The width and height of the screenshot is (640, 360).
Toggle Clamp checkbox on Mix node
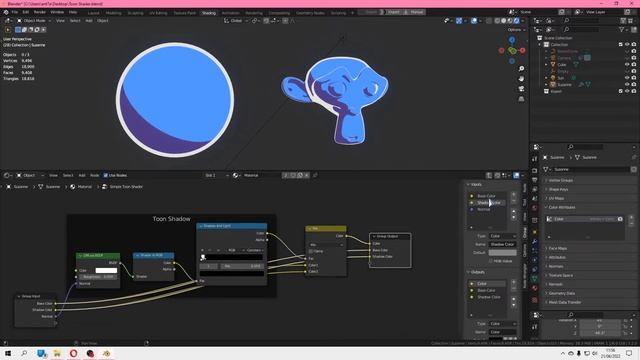[x=311, y=251]
